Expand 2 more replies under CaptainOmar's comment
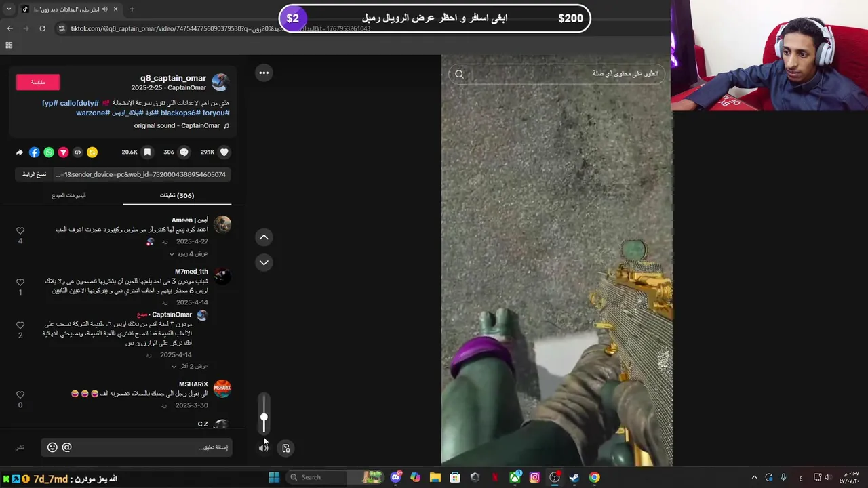The image size is (868, 488). click(x=189, y=367)
